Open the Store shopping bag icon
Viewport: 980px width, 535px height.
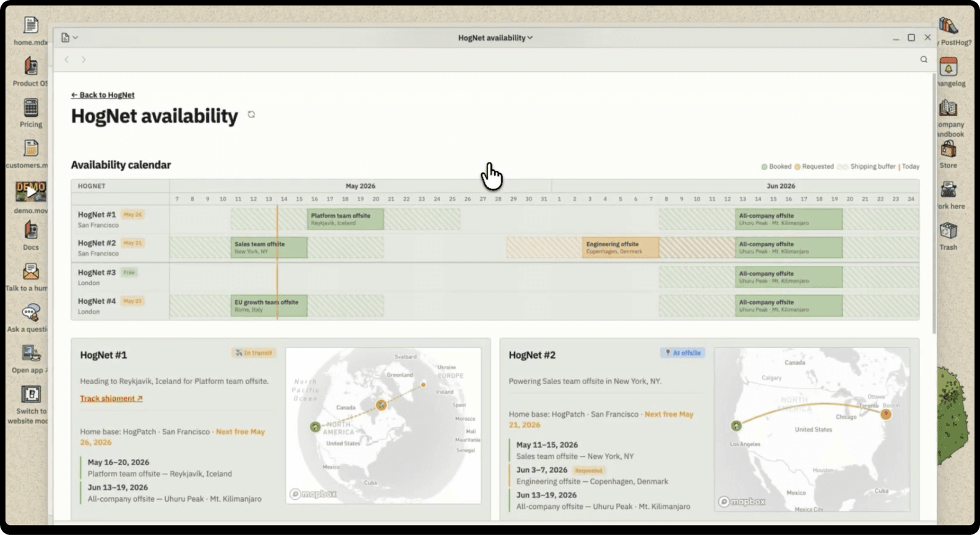click(x=948, y=149)
